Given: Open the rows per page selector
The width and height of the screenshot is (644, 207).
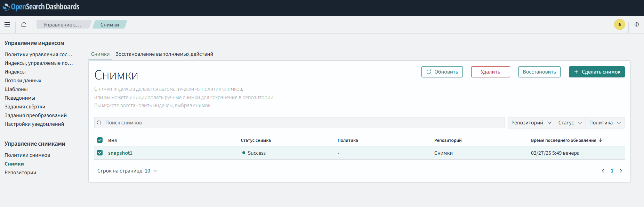Looking at the screenshot, I should [127, 171].
